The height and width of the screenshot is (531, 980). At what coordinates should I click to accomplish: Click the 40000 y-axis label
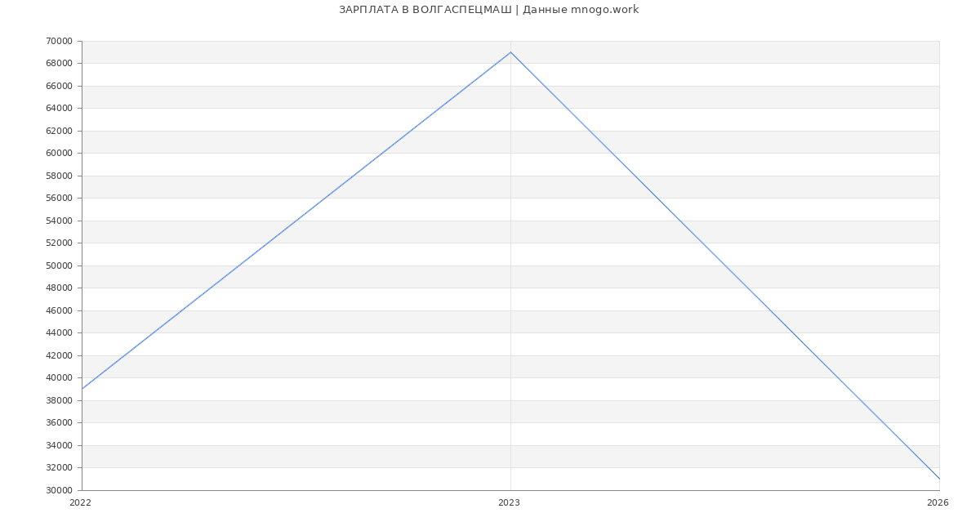[x=59, y=378]
